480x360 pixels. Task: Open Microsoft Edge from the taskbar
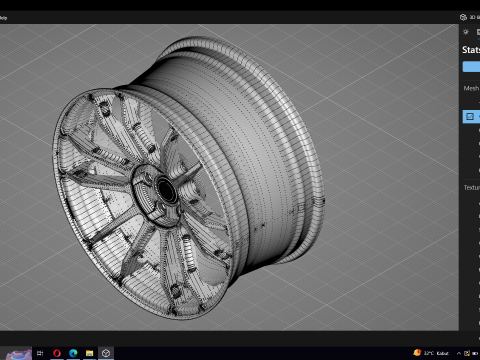73,353
